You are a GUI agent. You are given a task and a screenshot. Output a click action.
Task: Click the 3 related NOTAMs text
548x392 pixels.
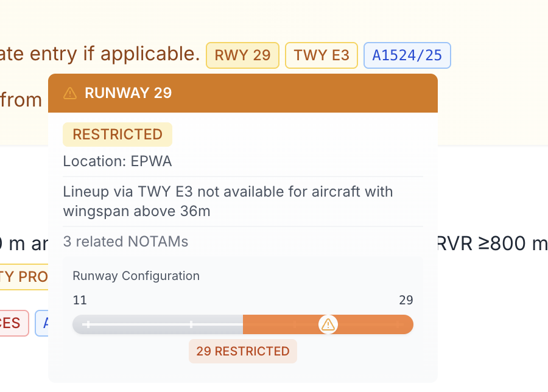125,242
